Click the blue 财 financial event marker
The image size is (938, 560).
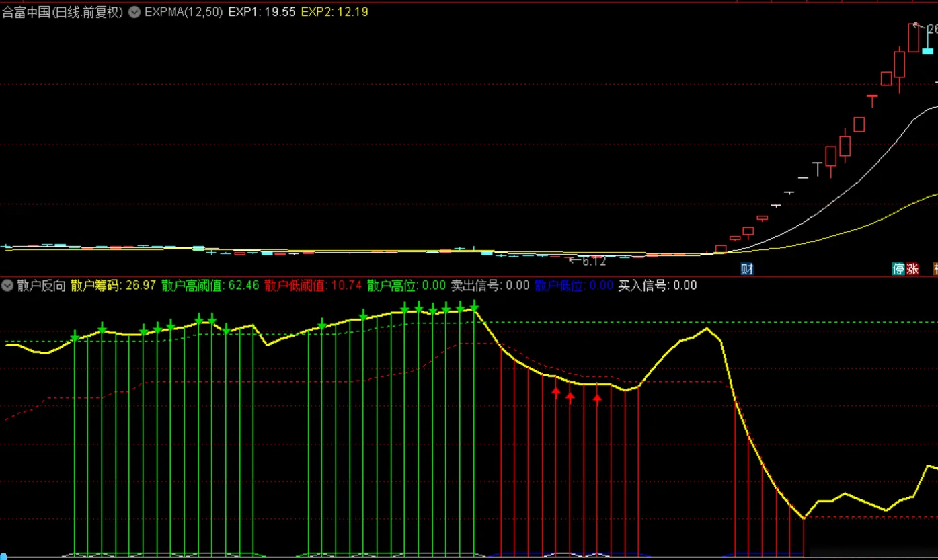click(x=746, y=269)
